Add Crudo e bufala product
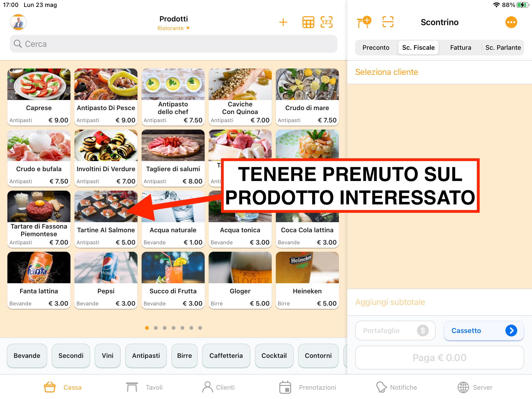532x399 pixels. click(x=39, y=158)
